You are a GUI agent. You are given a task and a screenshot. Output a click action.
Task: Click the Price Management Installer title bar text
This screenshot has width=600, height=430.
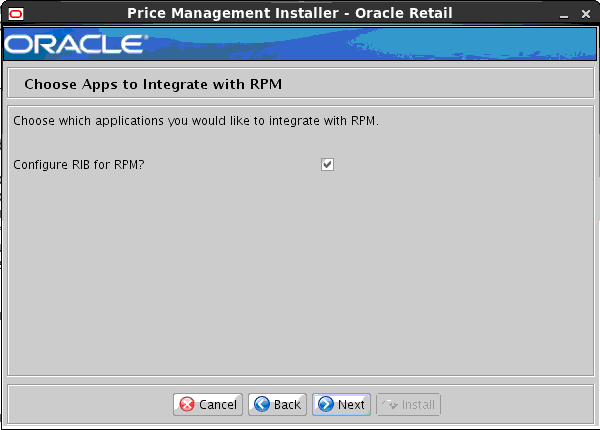click(290, 13)
